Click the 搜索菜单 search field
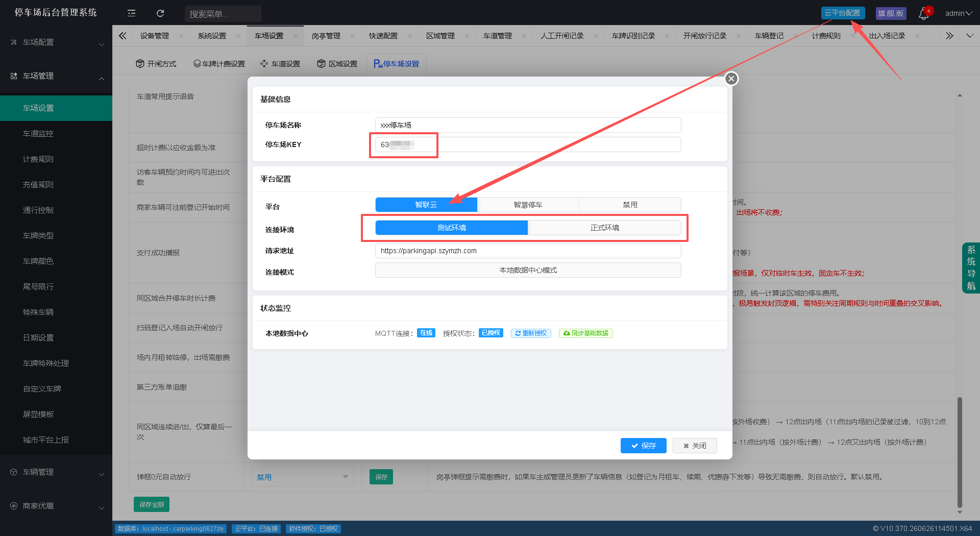Viewport: 980px width, 536px height. (x=223, y=14)
